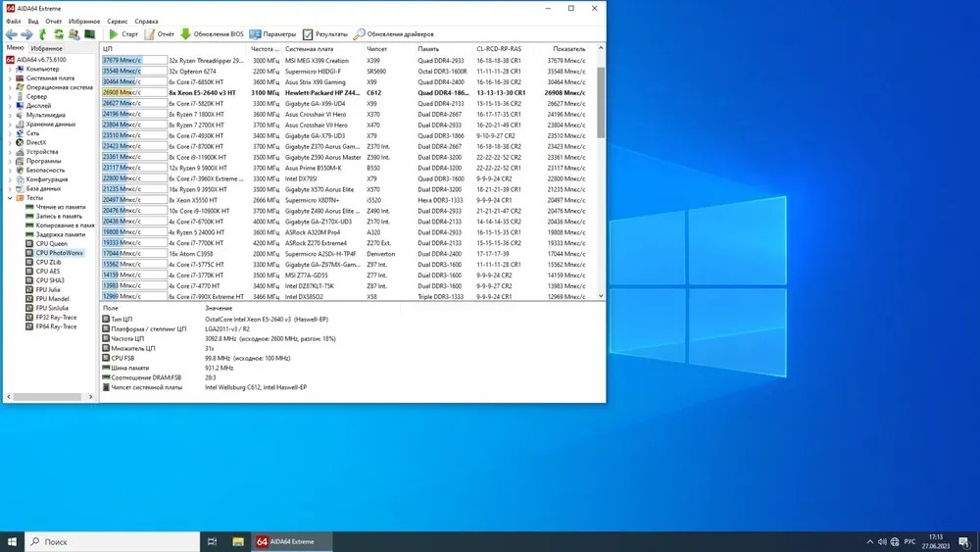Click the Forward navigation arrow

coord(26,34)
